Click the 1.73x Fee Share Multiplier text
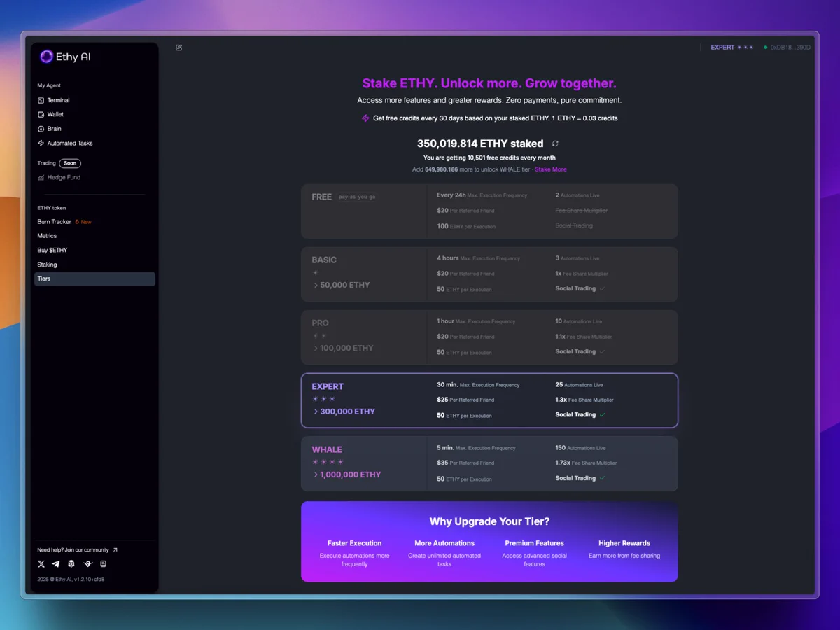The height and width of the screenshot is (630, 840). [x=587, y=463]
